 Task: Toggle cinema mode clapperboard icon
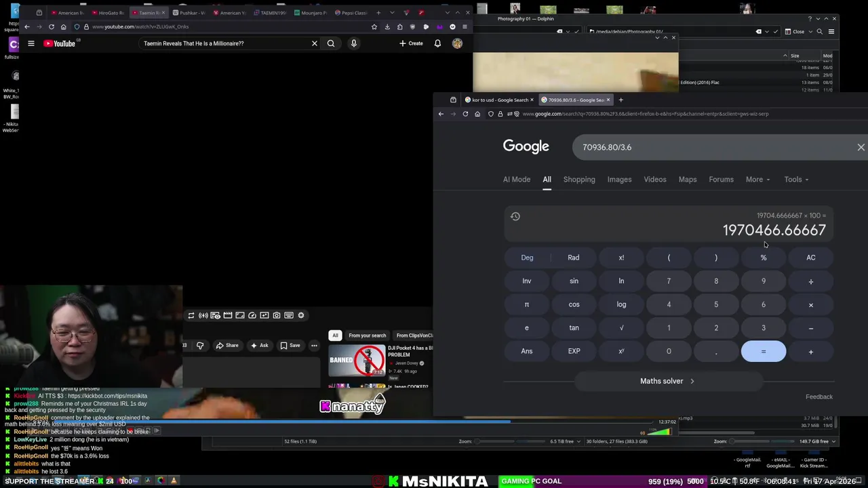pos(228,315)
